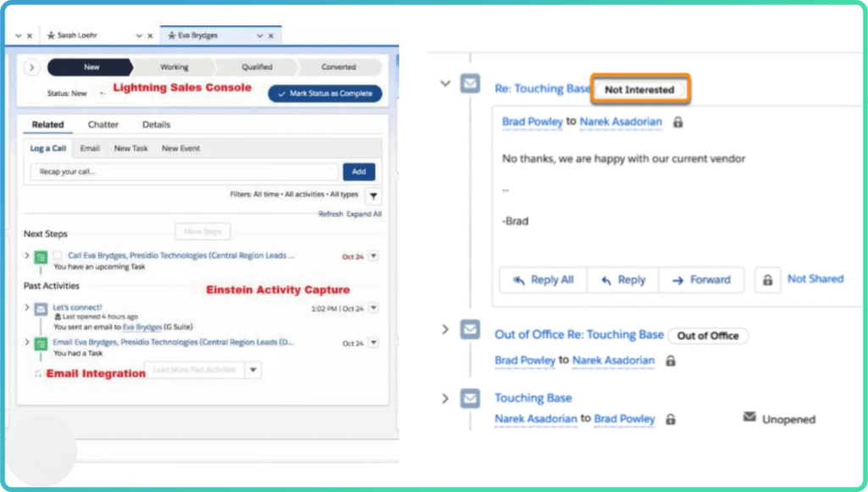Click the email icon for Out of Office message
This screenshot has width=868, height=492.
pyautogui.click(x=470, y=329)
